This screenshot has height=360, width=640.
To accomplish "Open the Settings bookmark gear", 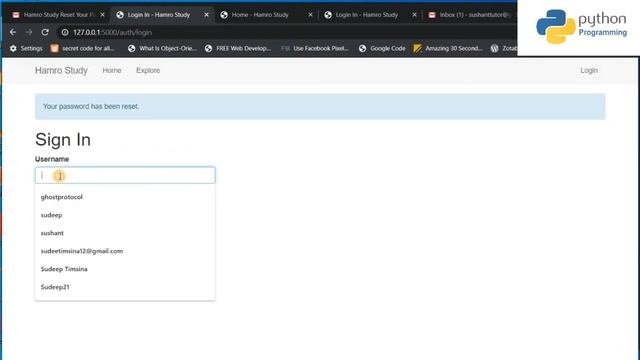I will click(26, 48).
